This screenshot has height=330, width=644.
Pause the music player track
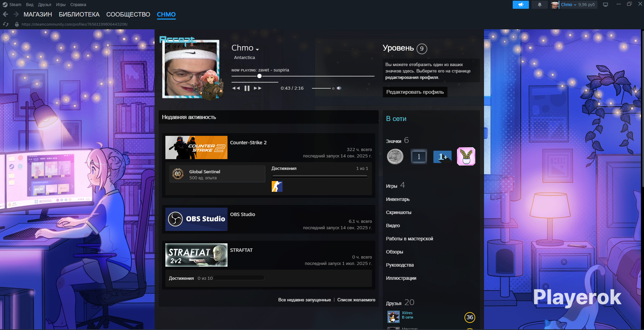coord(247,88)
